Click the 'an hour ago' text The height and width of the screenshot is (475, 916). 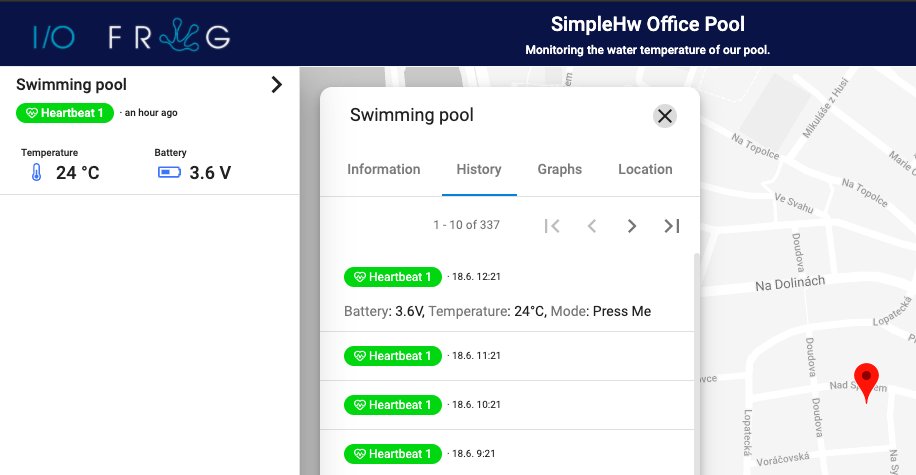click(151, 113)
